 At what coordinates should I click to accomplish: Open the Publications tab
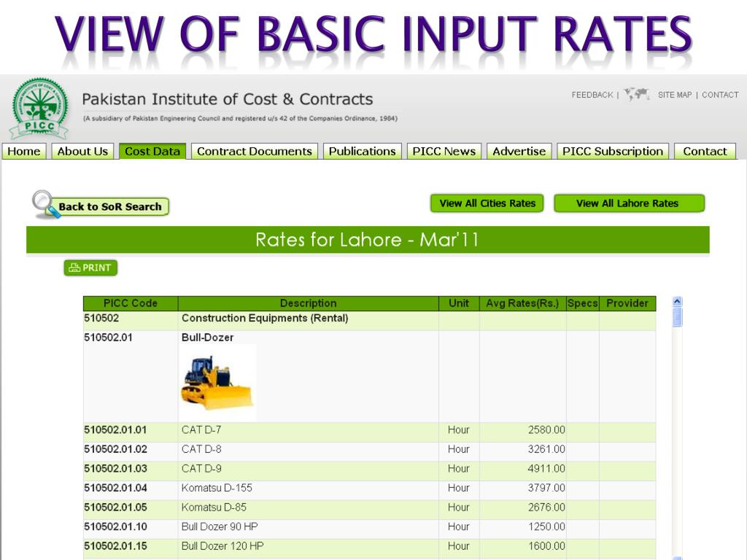(x=362, y=151)
